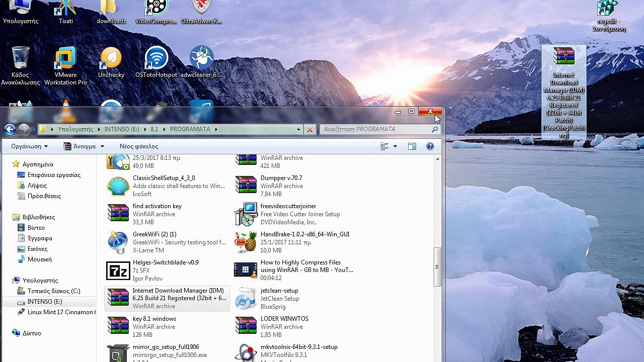Open the Εικόνες library
The width and height of the screenshot is (644, 362).
click(37, 249)
